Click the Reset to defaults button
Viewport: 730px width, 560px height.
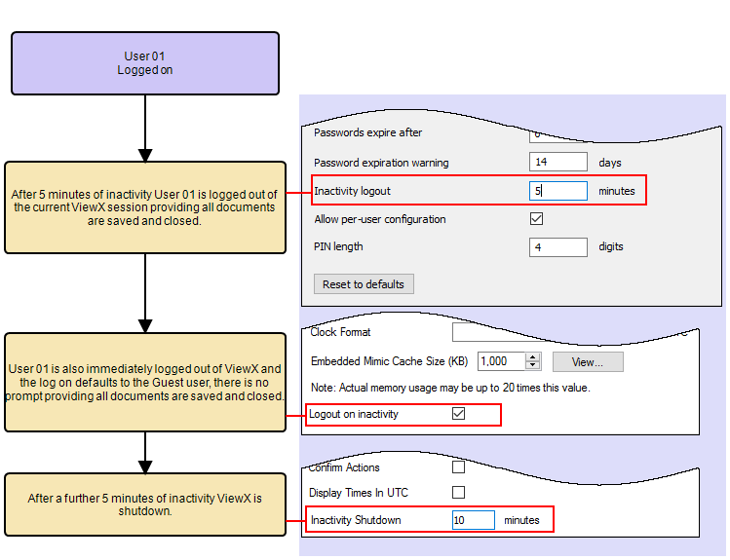pos(365,284)
